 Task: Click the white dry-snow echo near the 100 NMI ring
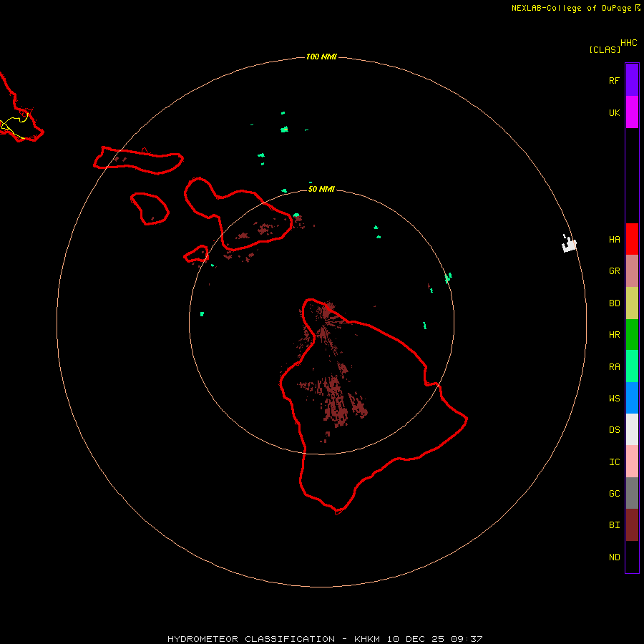(x=570, y=245)
